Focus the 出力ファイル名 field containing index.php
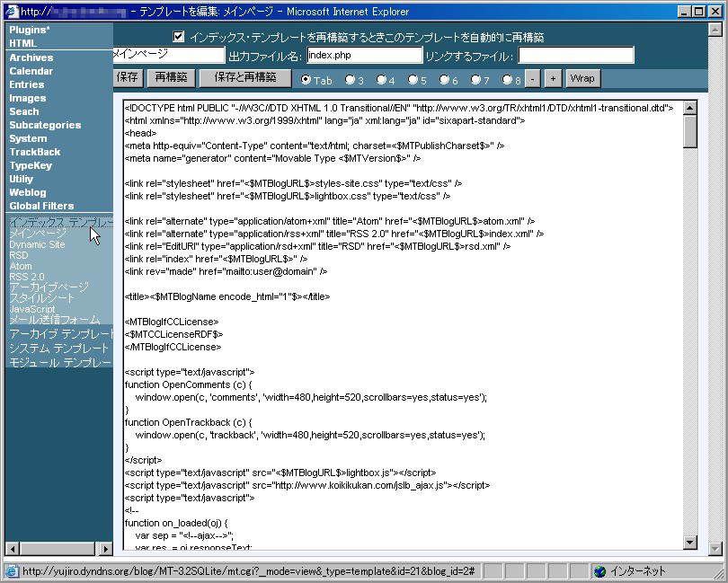The width and height of the screenshot is (728, 583). [x=365, y=55]
